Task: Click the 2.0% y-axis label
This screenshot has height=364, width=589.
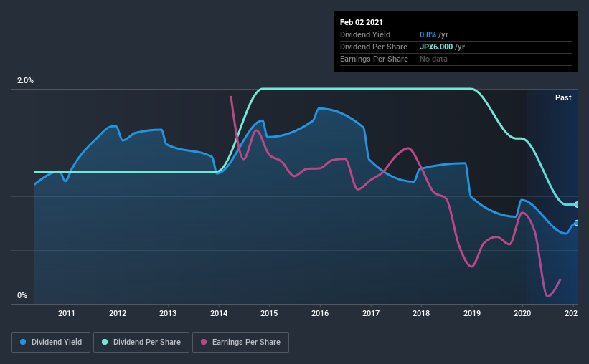Action: pos(25,81)
